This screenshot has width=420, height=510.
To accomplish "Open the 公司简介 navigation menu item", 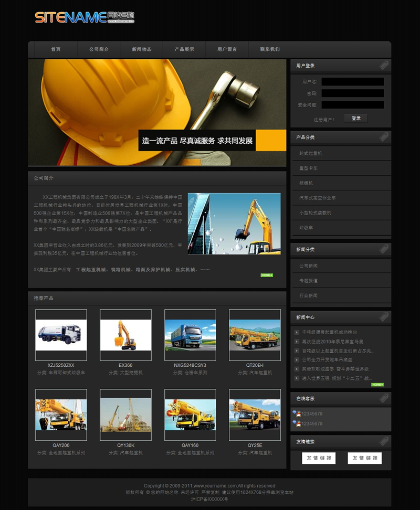I will tap(99, 49).
